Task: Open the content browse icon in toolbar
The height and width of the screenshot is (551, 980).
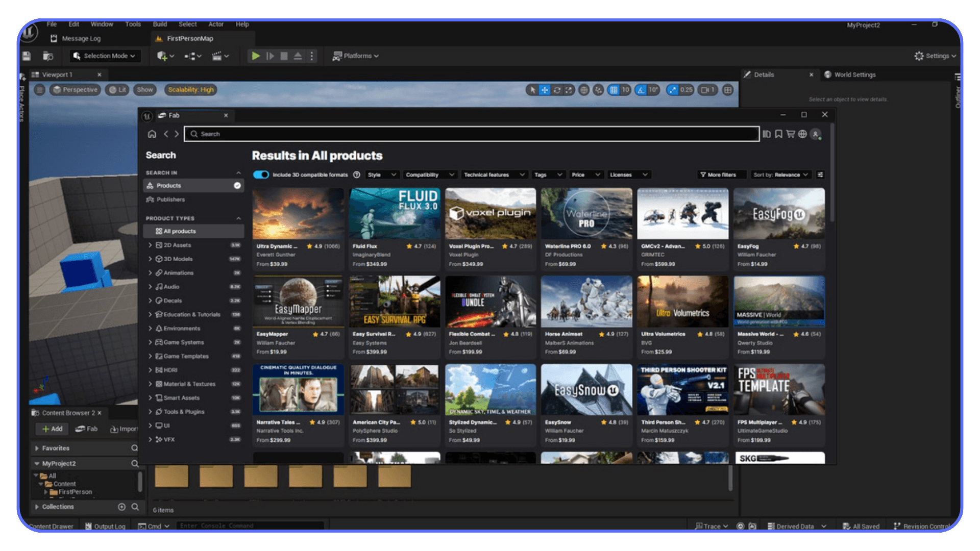Action: pos(48,56)
